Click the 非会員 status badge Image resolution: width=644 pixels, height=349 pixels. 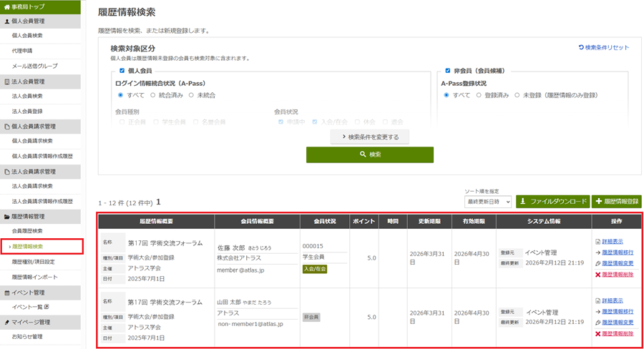pyautogui.click(x=311, y=317)
